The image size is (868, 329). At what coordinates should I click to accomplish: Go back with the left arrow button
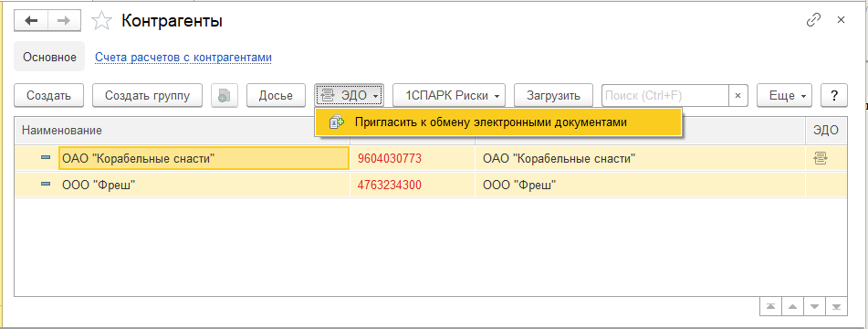(31, 21)
